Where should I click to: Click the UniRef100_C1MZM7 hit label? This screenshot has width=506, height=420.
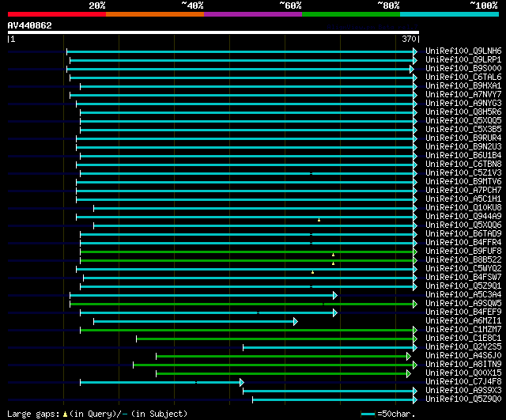[463, 330]
